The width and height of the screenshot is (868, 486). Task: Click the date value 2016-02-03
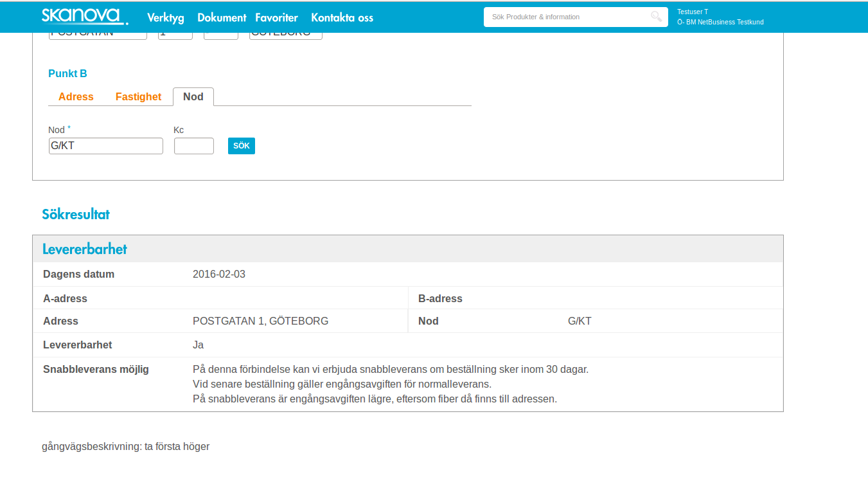click(x=219, y=274)
